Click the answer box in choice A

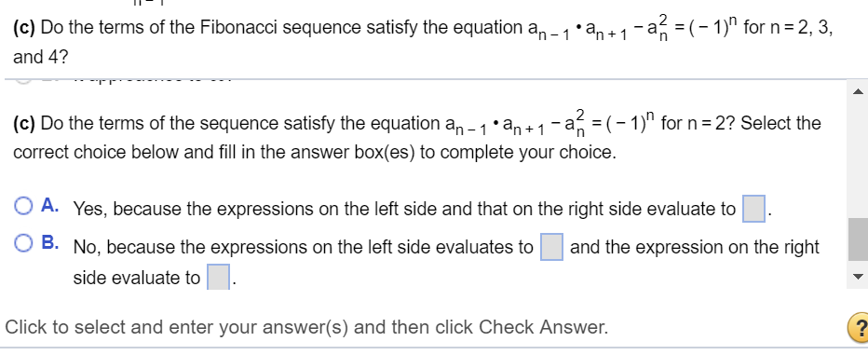(753, 209)
